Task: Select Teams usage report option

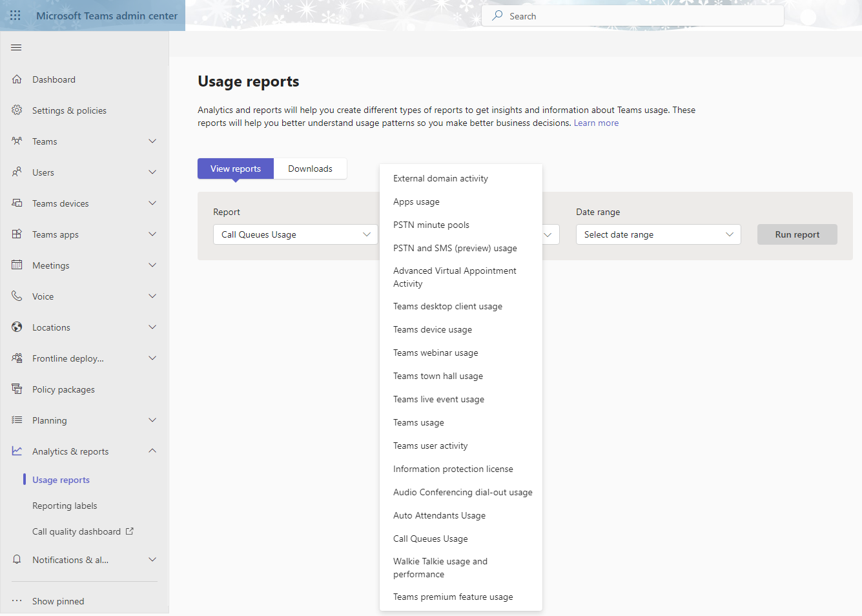Action: [x=461, y=422]
